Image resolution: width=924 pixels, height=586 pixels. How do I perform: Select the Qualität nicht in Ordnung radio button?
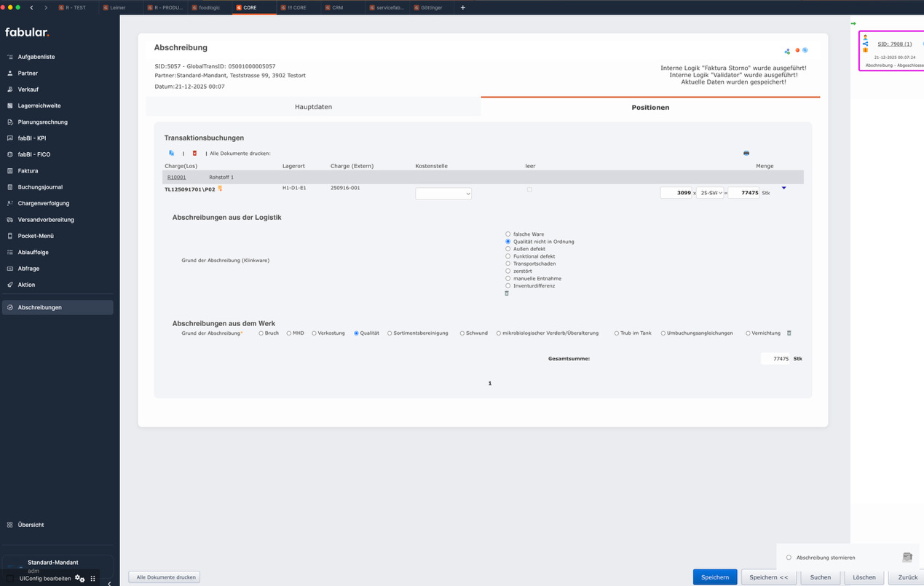tap(507, 241)
